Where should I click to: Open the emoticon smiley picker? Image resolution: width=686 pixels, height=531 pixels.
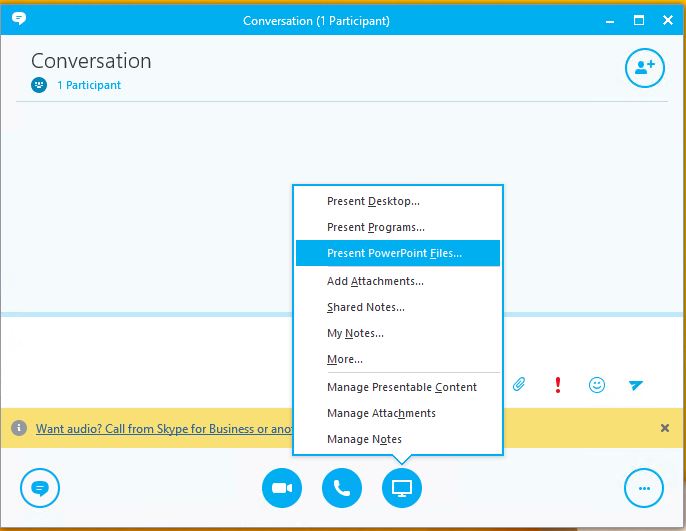(597, 385)
